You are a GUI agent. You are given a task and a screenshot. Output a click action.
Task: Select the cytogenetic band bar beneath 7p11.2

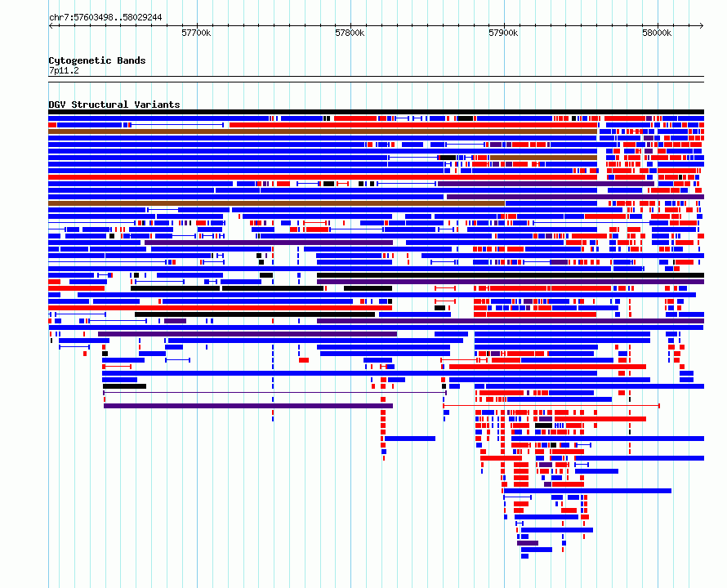click(x=376, y=79)
